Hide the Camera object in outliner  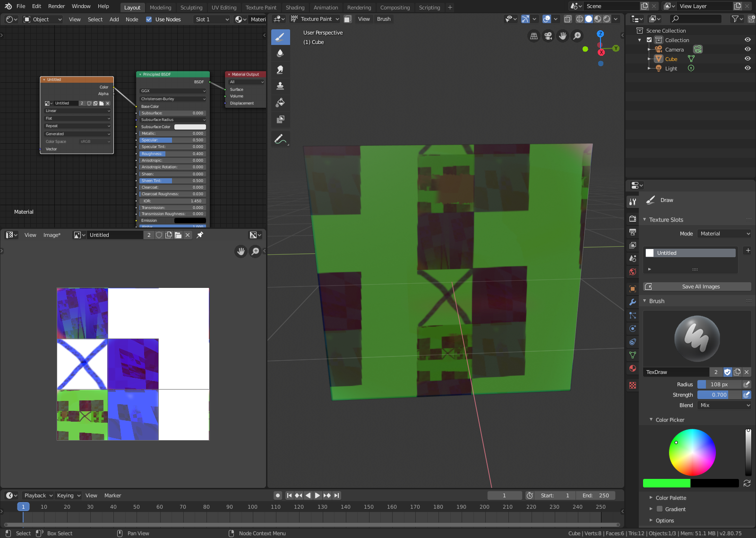click(x=747, y=49)
